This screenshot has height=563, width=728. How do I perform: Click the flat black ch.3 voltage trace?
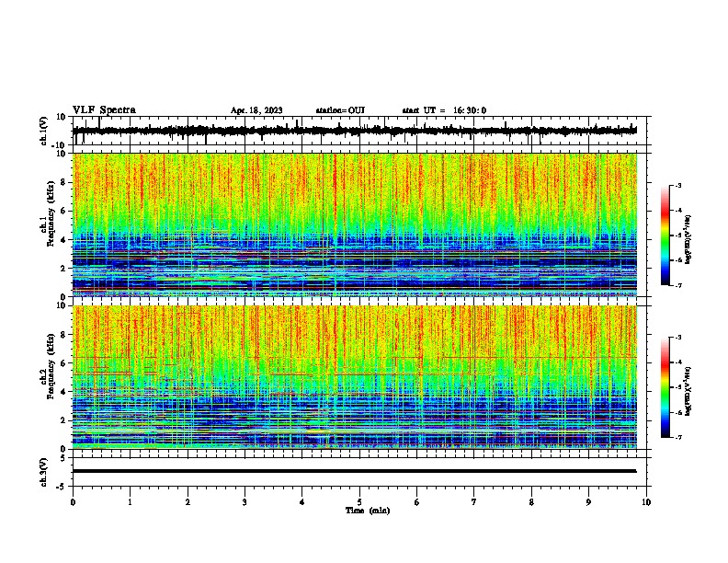click(354, 471)
